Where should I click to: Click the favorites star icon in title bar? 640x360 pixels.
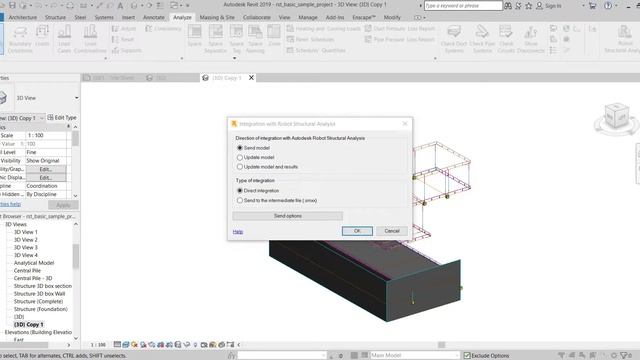click(x=529, y=6)
